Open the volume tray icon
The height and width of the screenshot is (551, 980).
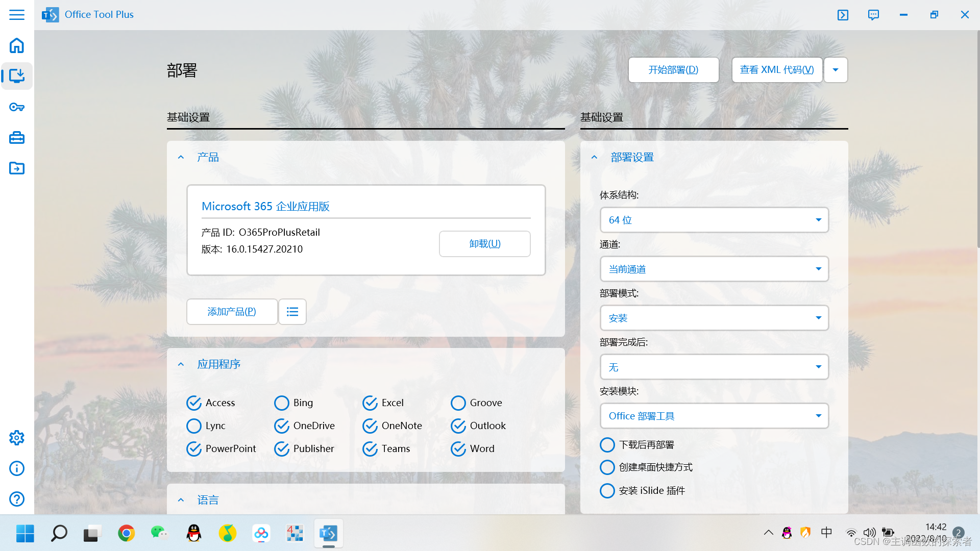[x=869, y=533]
